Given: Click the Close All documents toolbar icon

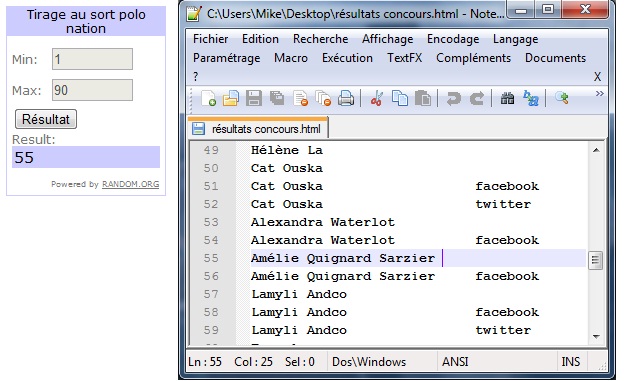Looking at the screenshot, I should [323, 98].
